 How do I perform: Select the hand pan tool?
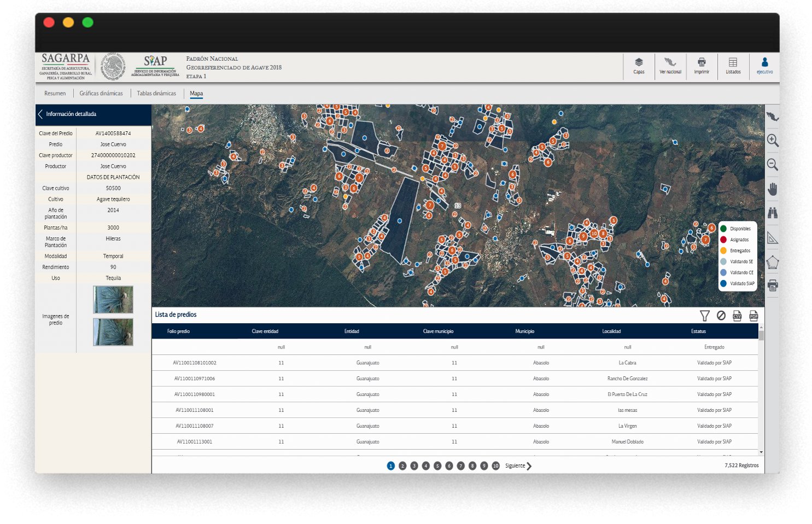point(772,189)
